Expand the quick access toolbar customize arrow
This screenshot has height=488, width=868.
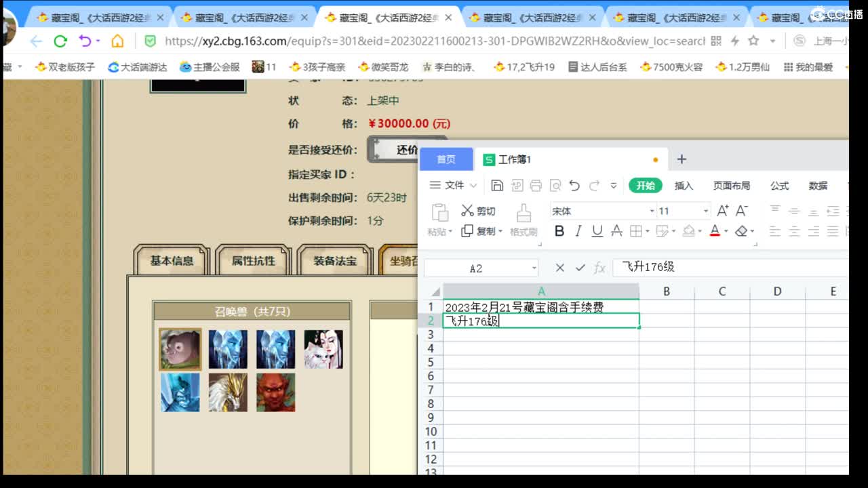tap(614, 185)
